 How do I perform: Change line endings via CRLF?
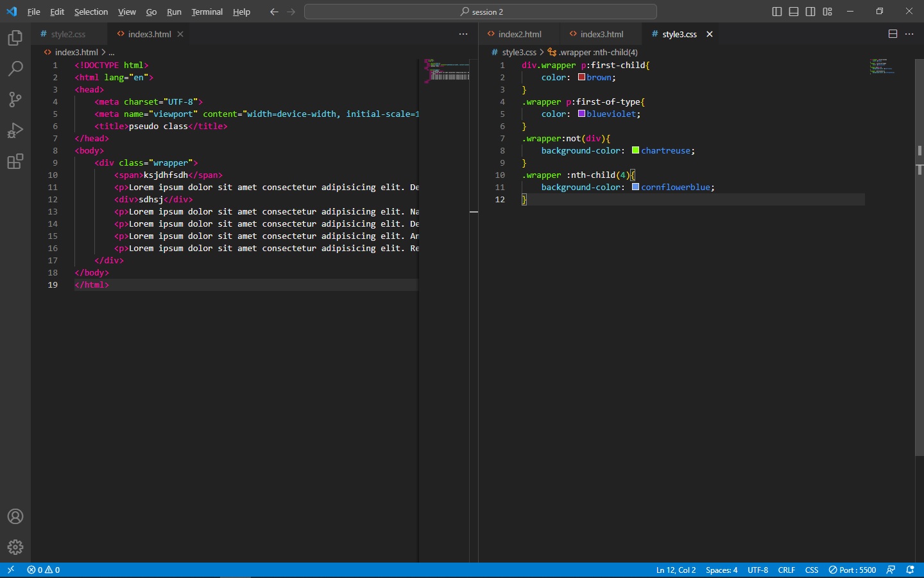[787, 570]
